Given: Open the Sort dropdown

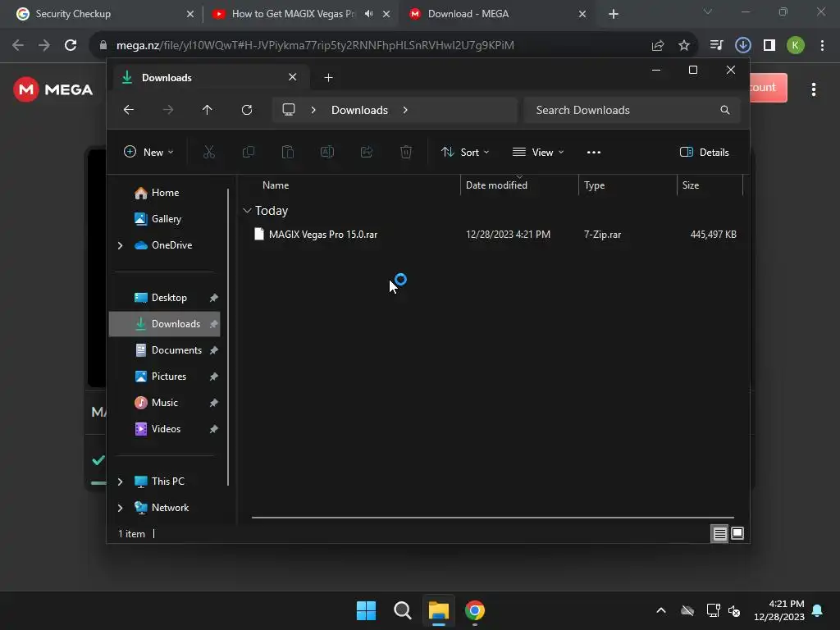Looking at the screenshot, I should [x=464, y=152].
